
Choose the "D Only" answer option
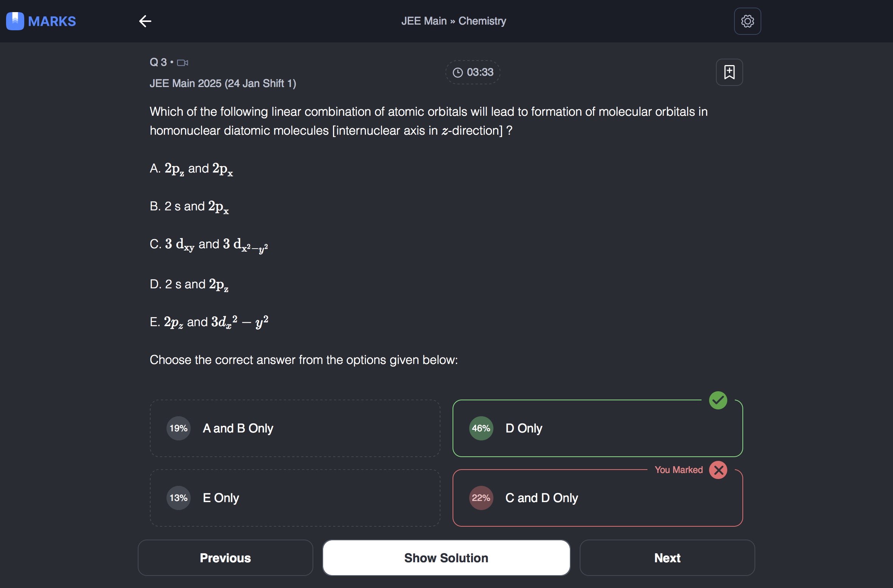(597, 428)
